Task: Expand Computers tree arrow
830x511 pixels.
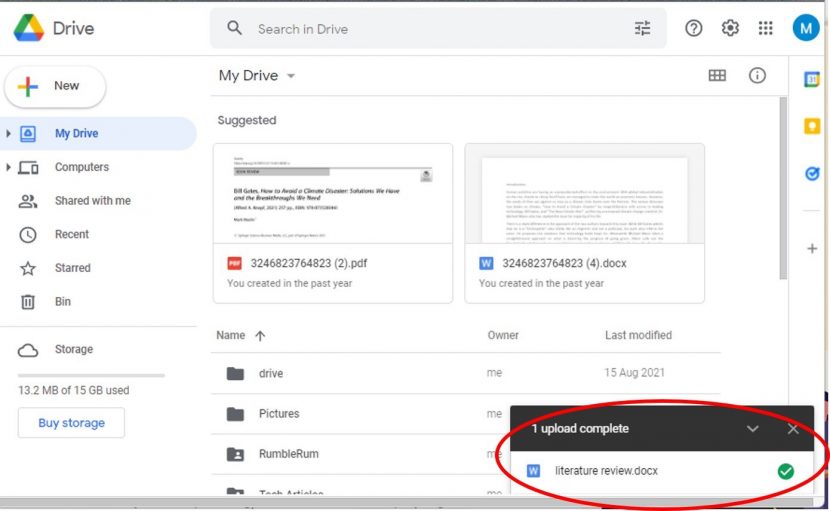Action: click(x=8, y=167)
